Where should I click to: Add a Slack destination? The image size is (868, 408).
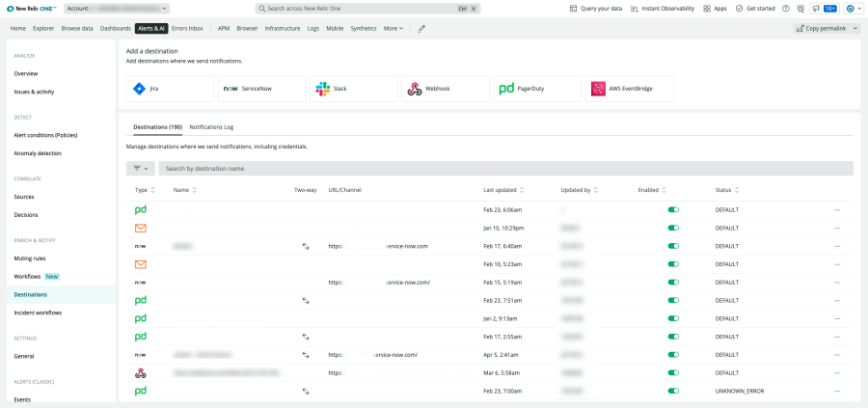(355, 89)
